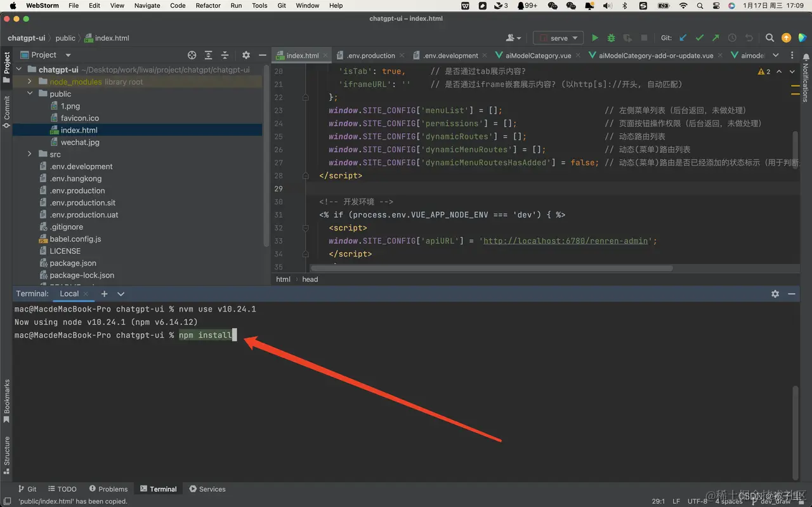Expand the src folder
Image resolution: width=812 pixels, height=507 pixels.
[30, 154]
